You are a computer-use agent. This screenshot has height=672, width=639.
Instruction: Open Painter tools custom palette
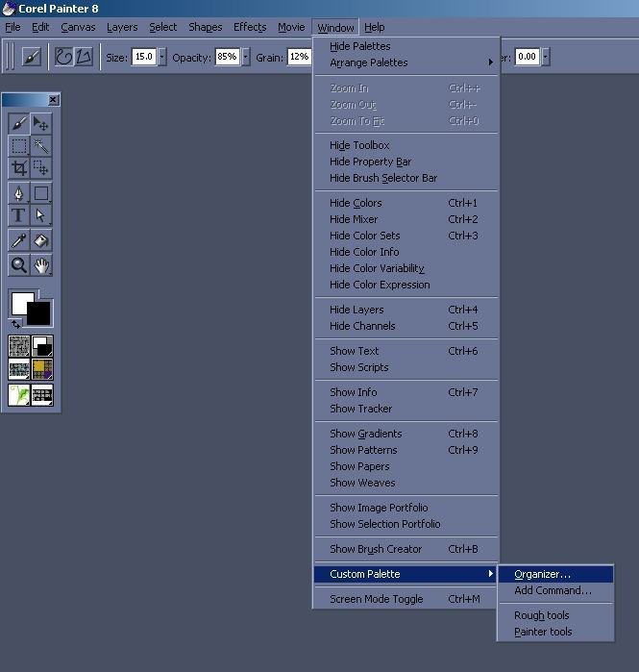[555, 632]
